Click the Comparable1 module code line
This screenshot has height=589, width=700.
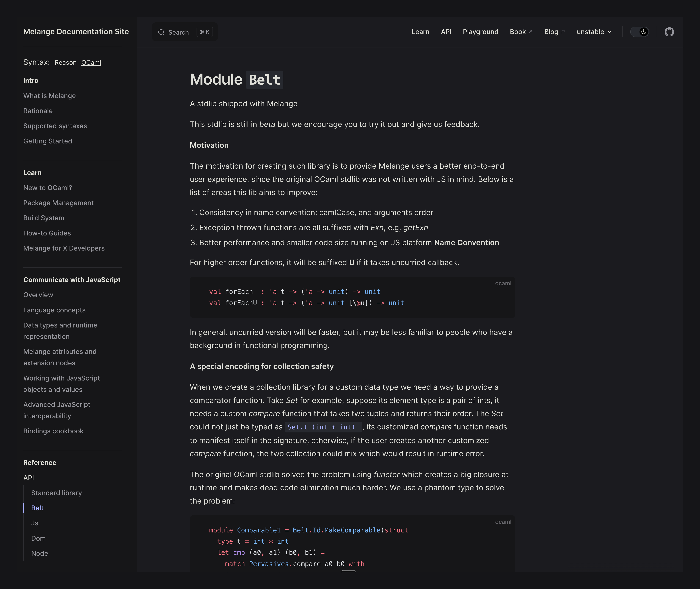tap(308, 530)
